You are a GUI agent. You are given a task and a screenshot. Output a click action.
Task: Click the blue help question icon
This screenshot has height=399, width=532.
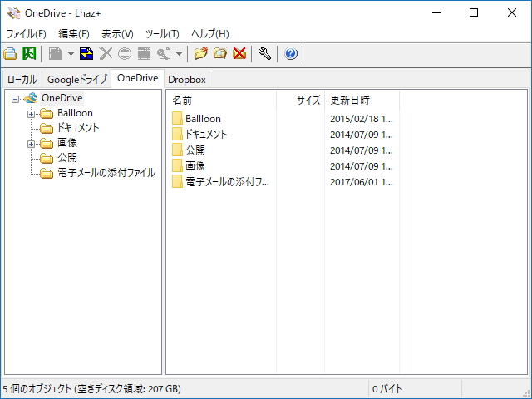[x=291, y=53]
